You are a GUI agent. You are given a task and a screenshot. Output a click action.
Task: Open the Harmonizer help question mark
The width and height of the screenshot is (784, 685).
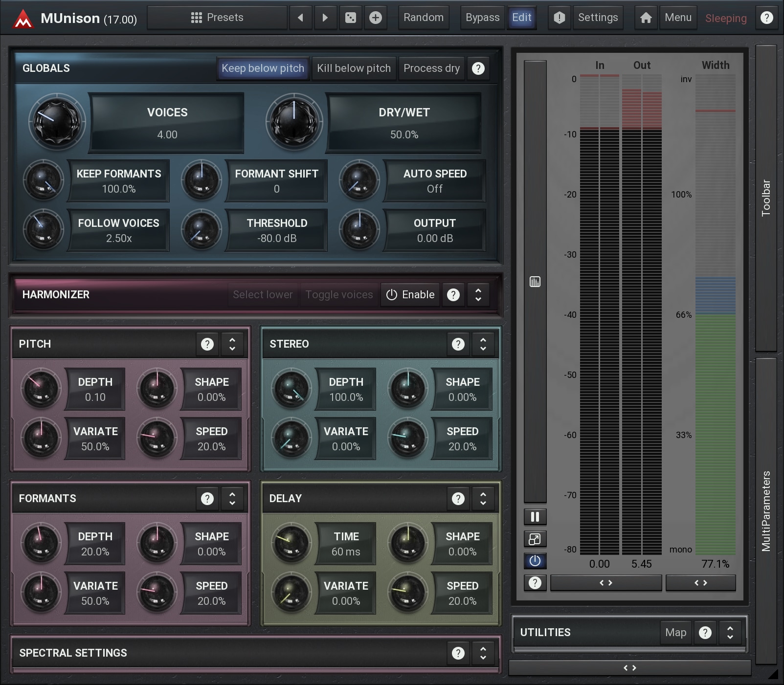tap(453, 295)
